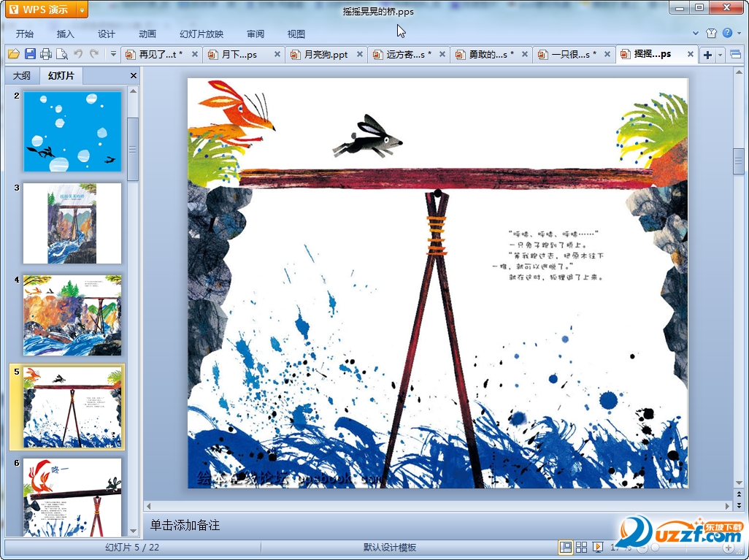The image size is (749, 560).
Task: Select slide 4 thumbnail
Action: (x=72, y=315)
